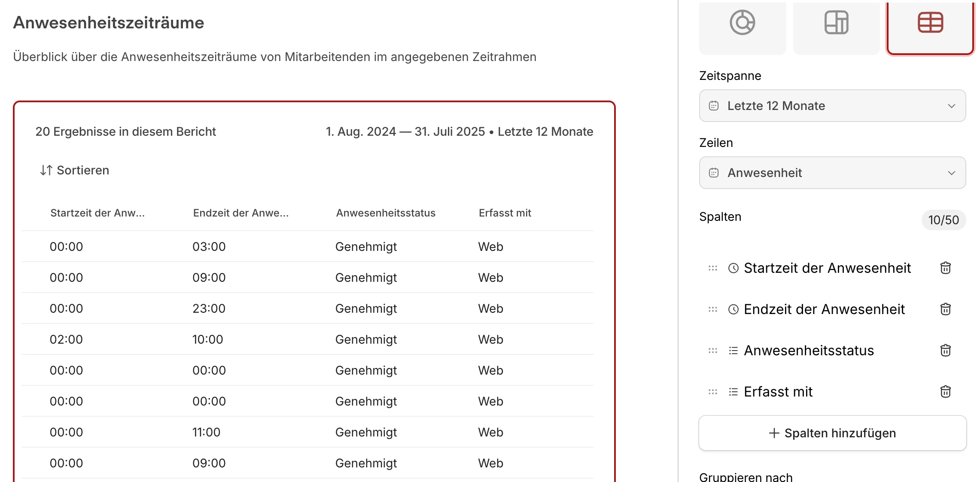Screen dimensions: 980x482
Task: Click drag handle next to Erfasst mit
Action: point(713,392)
